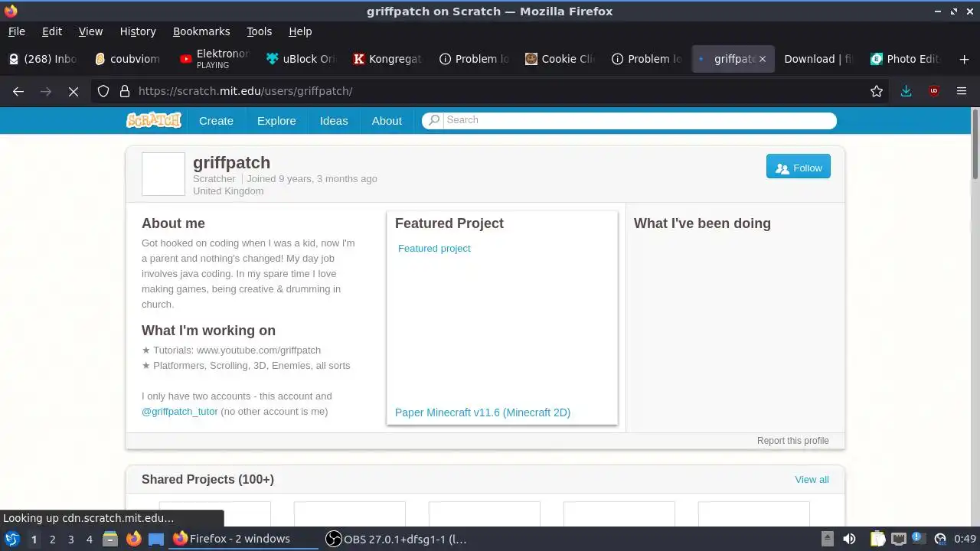Open the Tools menu
Image resolution: width=980 pixels, height=551 pixels.
[x=259, y=31]
